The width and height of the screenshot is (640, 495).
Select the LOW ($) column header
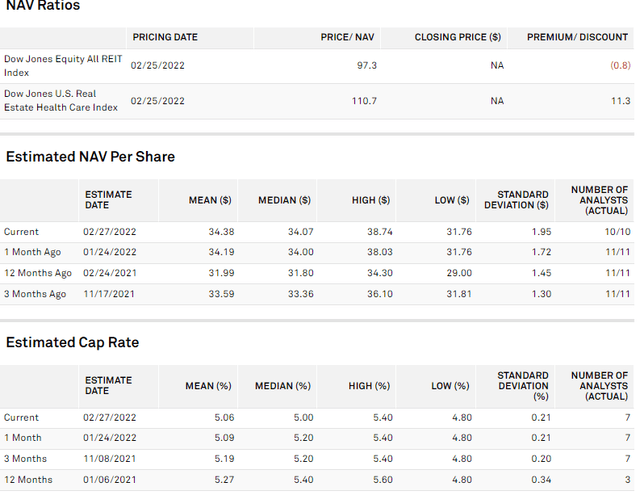pos(451,200)
